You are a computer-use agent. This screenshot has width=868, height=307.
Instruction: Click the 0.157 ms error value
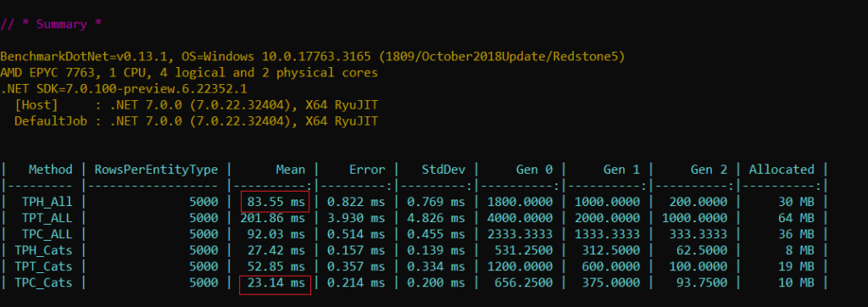[x=356, y=250]
